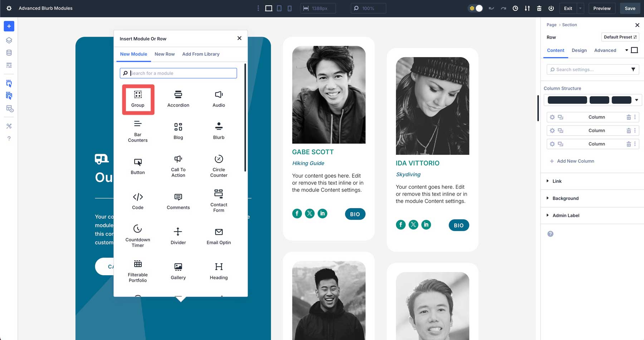Screen dimensions: 644x340
Task: Insert a Blurb module
Action: pyautogui.click(x=218, y=130)
